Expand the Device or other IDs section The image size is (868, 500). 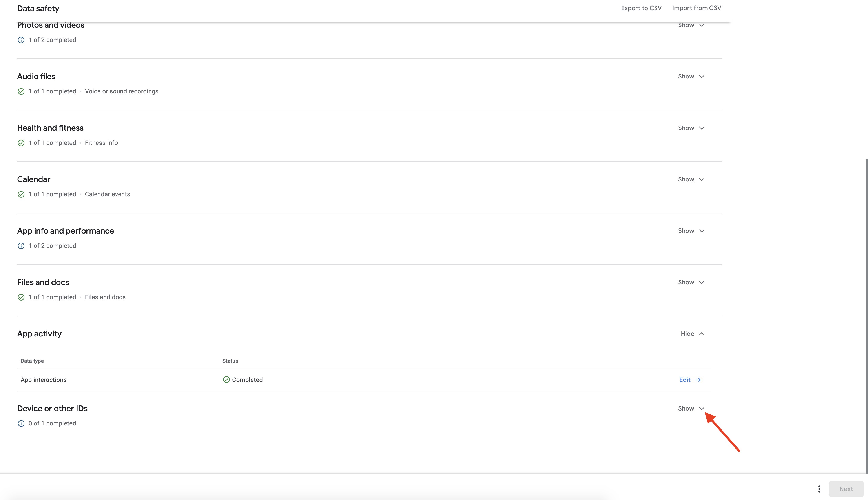tap(691, 409)
